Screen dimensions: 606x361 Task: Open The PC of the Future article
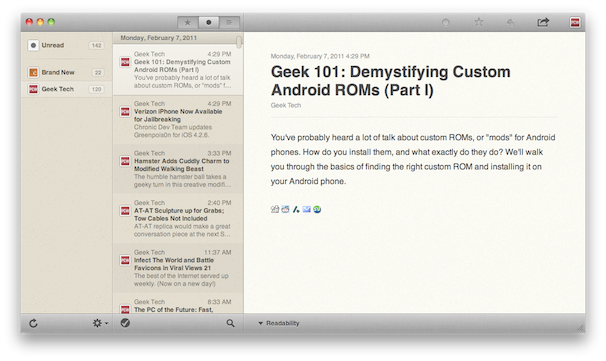[x=178, y=303]
